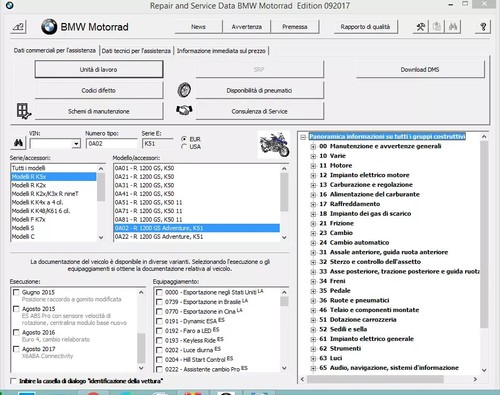The width and height of the screenshot is (500, 395).
Task: Open the help question mark icon
Action: pos(483,27)
